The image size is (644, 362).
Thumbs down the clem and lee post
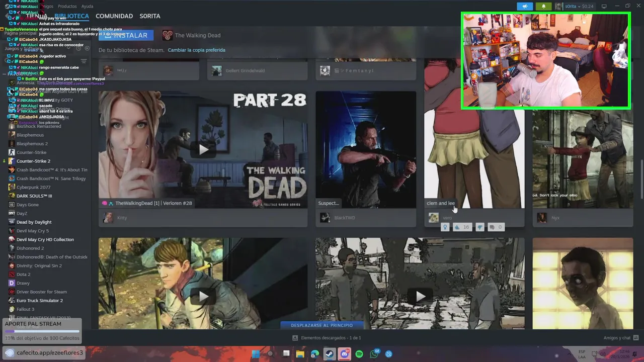(480, 227)
